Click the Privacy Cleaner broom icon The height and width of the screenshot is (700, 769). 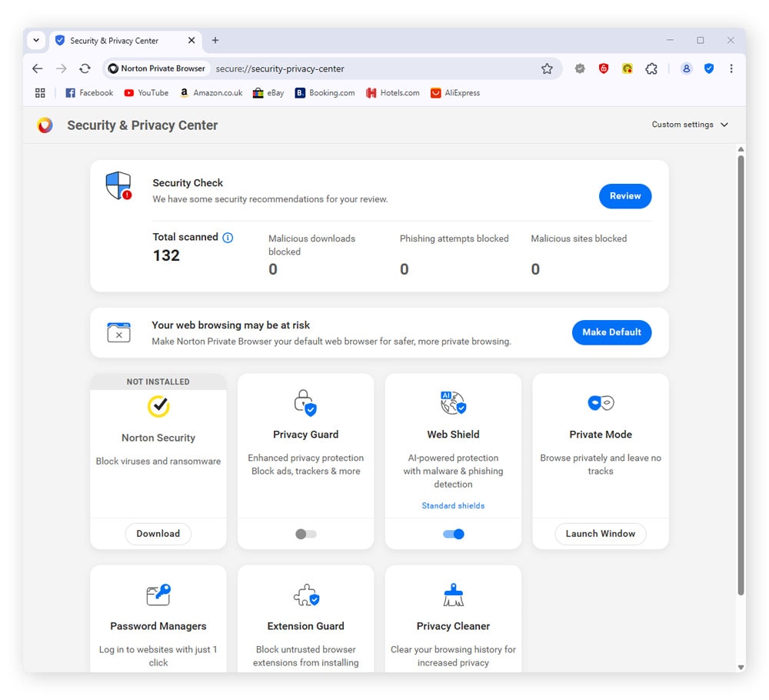pyautogui.click(x=453, y=595)
